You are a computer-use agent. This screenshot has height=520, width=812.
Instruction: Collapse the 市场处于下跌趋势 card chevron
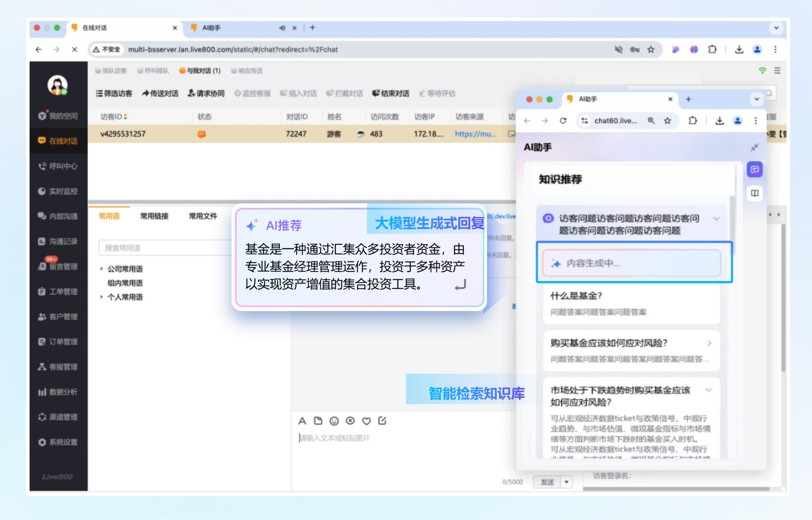709,390
